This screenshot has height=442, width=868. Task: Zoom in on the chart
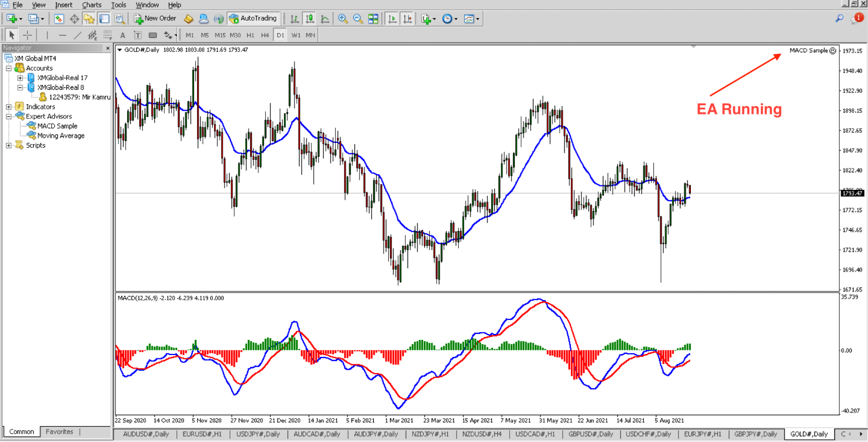tap(343, 19)
